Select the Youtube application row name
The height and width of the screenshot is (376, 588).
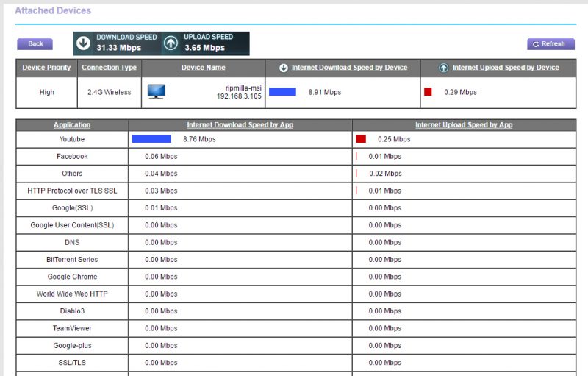[x=72, y=139]
